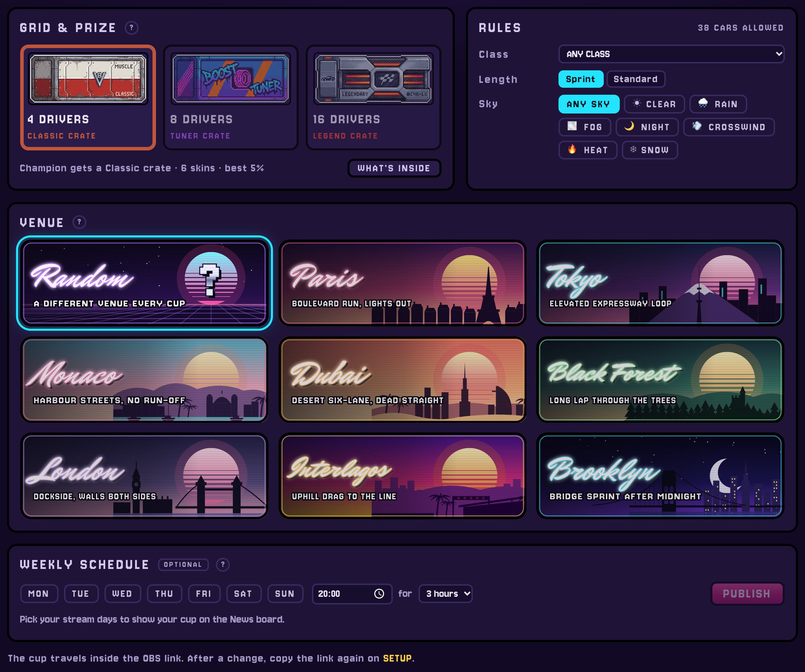Set race length to Standard
This screenshot has width=805, height=672.
coord(635,79)
